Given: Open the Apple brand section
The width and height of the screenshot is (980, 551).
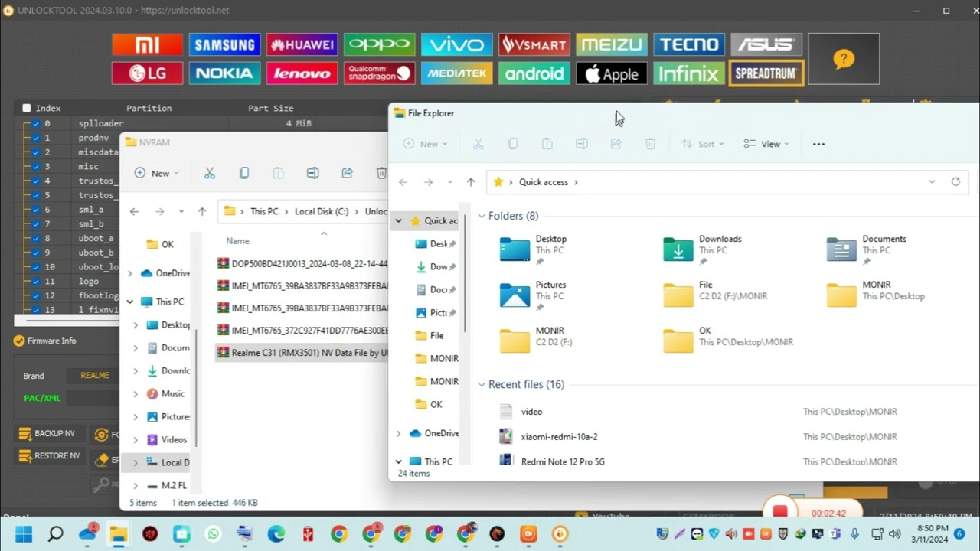Looking at the screenshot, I should [611, 73].
